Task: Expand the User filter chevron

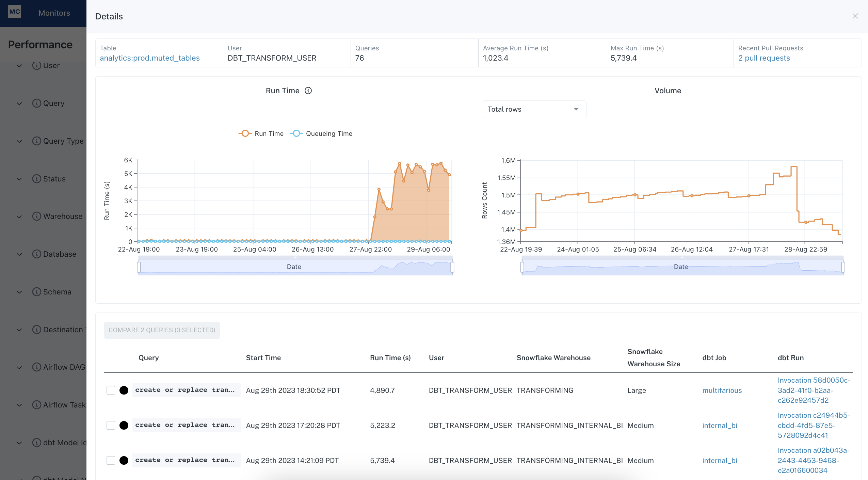Action: pyautogui.click(x=19, y=65)
